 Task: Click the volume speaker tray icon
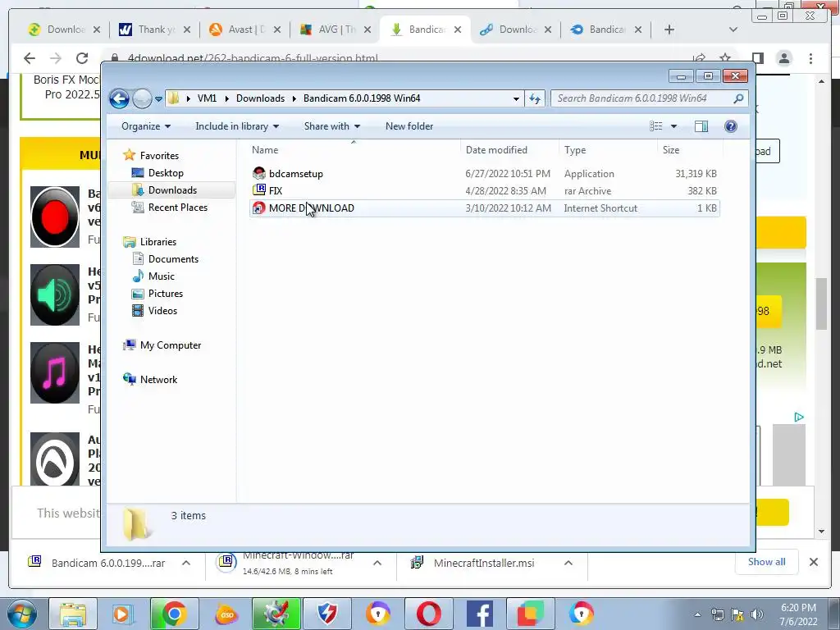coord(757,614)
